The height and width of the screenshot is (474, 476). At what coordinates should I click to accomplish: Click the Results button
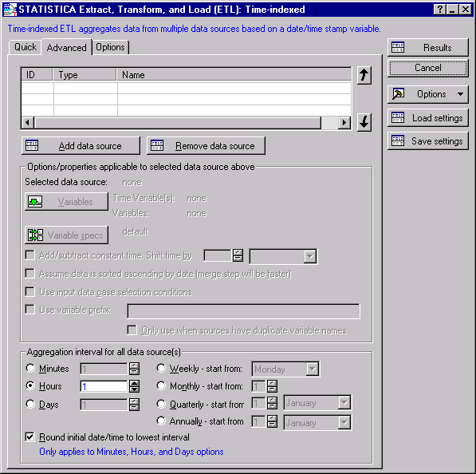[427, 47]
